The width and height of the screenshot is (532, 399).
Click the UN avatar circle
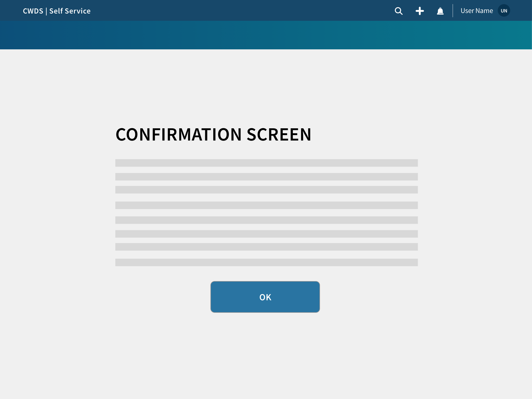(504, 11)
